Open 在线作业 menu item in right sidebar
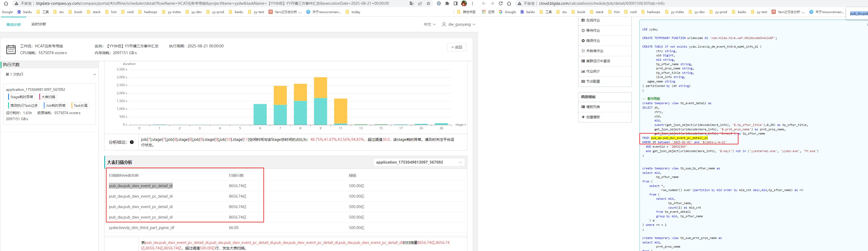868x251 pixels. click(605, 20)
